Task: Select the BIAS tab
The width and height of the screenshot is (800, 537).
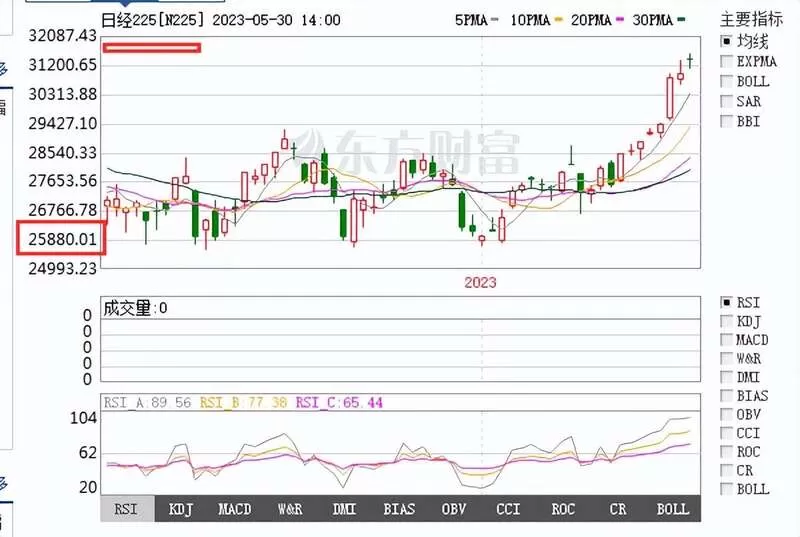Action: [x=399, y=509]
